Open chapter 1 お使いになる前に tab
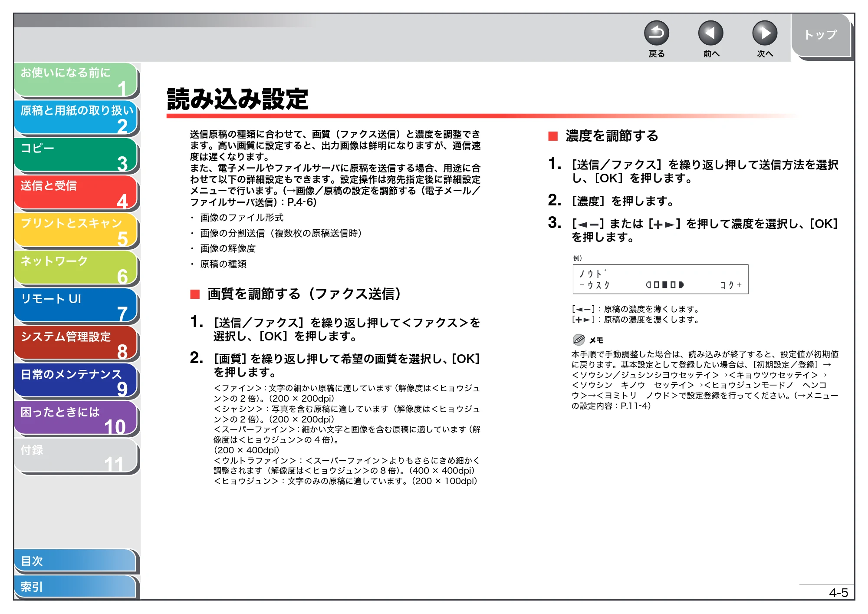 (76, 80)
